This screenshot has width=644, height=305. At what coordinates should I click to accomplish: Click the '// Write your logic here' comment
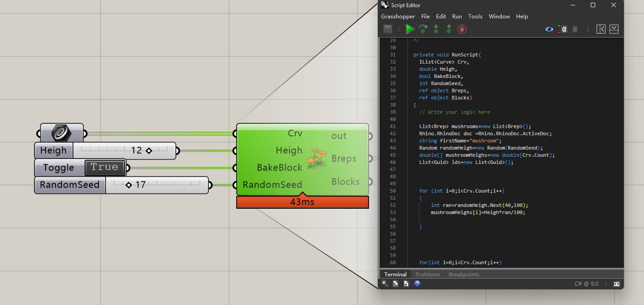tap(454, 112)
